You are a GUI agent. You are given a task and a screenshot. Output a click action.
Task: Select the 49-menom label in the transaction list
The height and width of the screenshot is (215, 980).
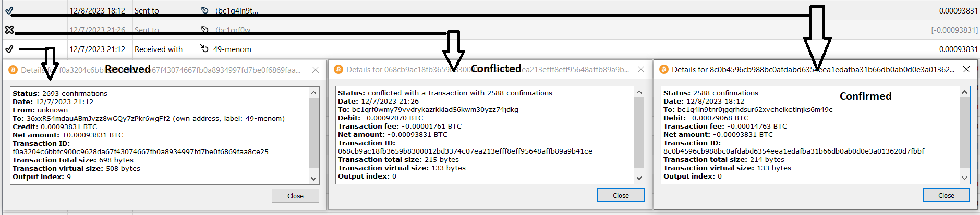(x=232, y=49)
